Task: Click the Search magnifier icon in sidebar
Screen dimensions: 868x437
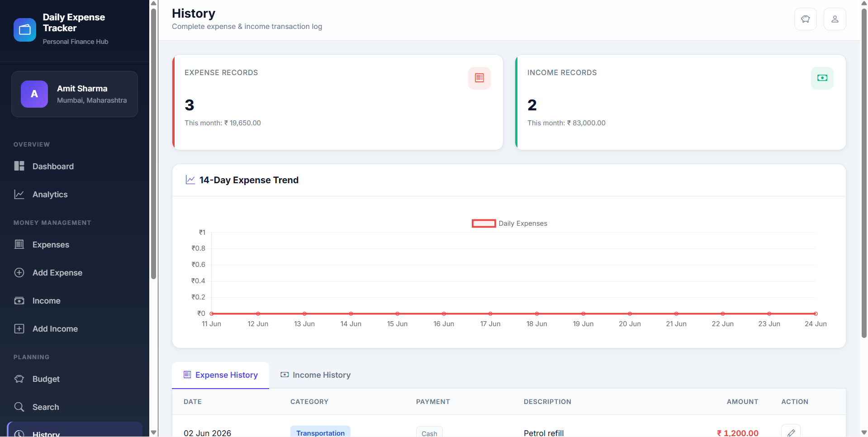Action: [19, 407]
